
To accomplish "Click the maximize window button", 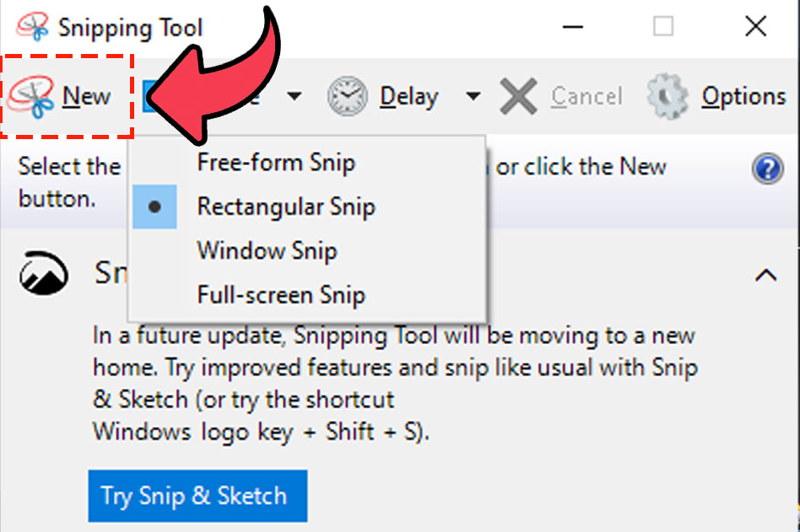I will 663,26.
